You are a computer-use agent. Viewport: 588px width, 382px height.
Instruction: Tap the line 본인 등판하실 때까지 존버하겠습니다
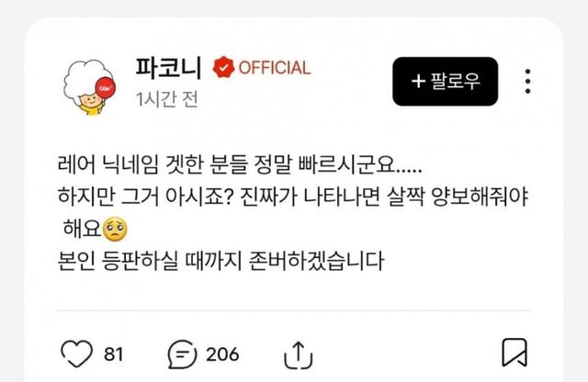pos(221,261)
